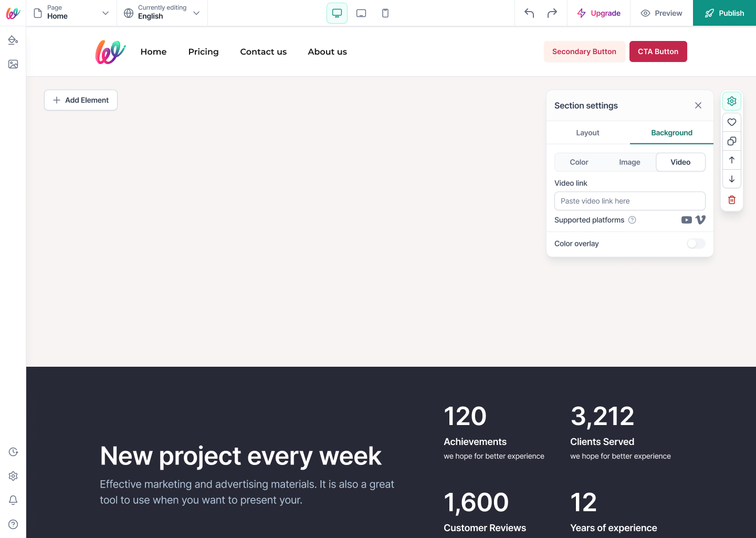Open the Page Home dropdown
Image resolution: width=756 pixels, height=538 pixels.
tap(71, 13)
